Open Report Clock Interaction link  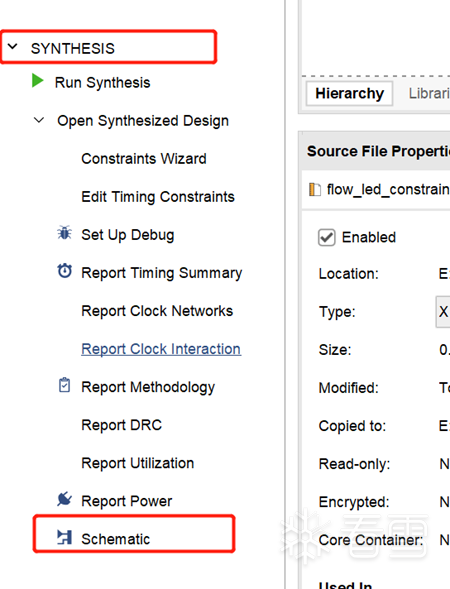(x=161, y=349)
